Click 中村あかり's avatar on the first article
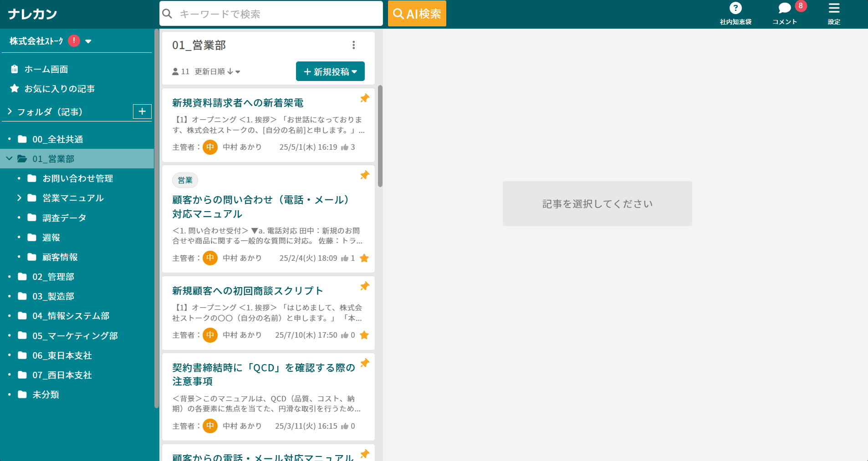This screenshot has height=461, width=868. click(210, 147)
